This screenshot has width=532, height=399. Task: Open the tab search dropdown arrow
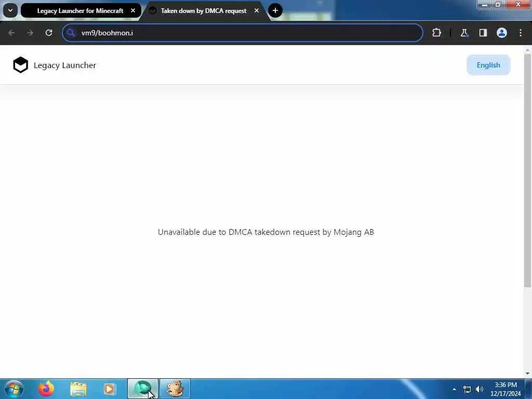click(x=10, y=10)
